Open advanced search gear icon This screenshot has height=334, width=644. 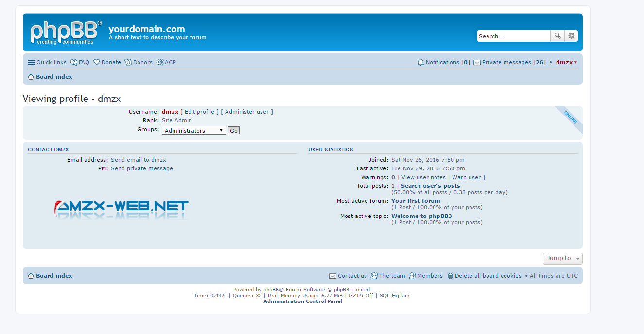coord(571,36)
